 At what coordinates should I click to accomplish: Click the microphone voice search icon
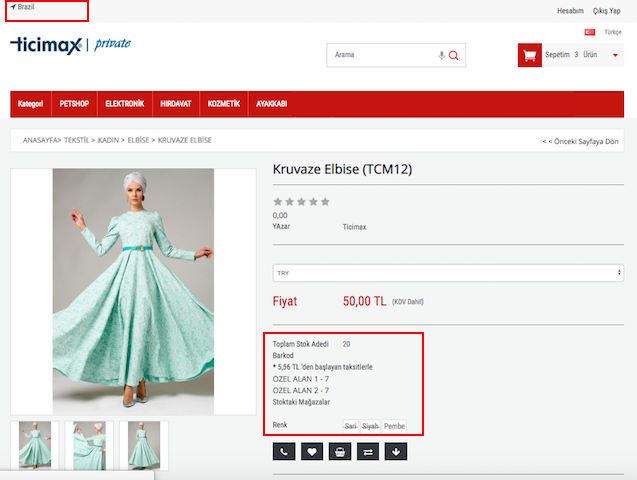441,55
